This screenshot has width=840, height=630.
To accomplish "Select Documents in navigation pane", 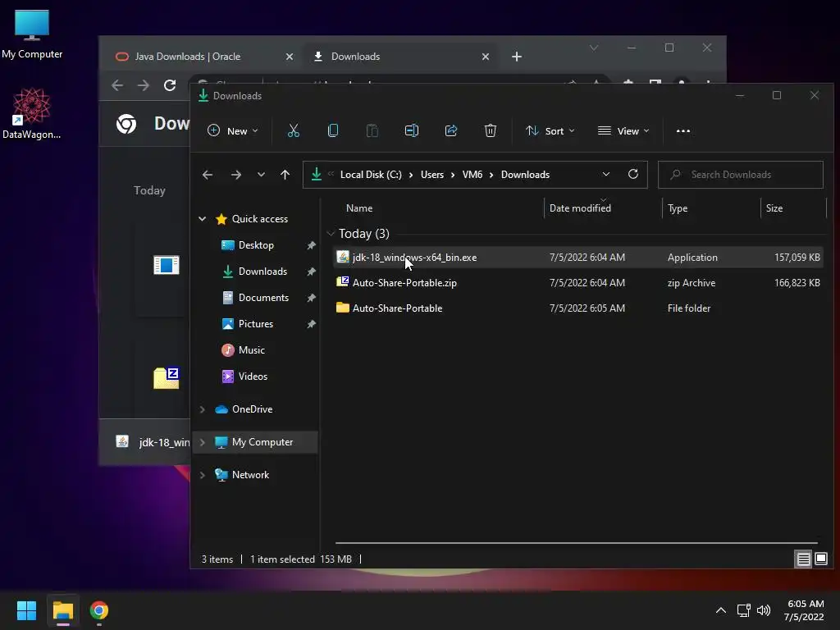I will 263,297.
